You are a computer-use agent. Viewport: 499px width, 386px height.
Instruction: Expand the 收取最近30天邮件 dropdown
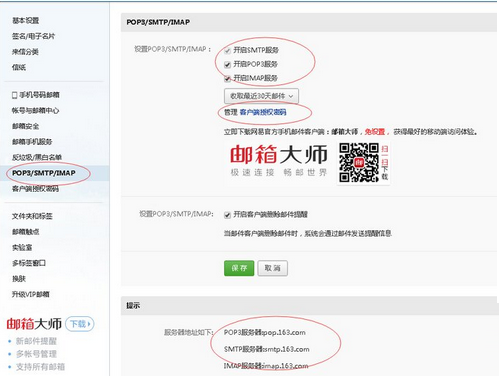click(x=261, y=96)
